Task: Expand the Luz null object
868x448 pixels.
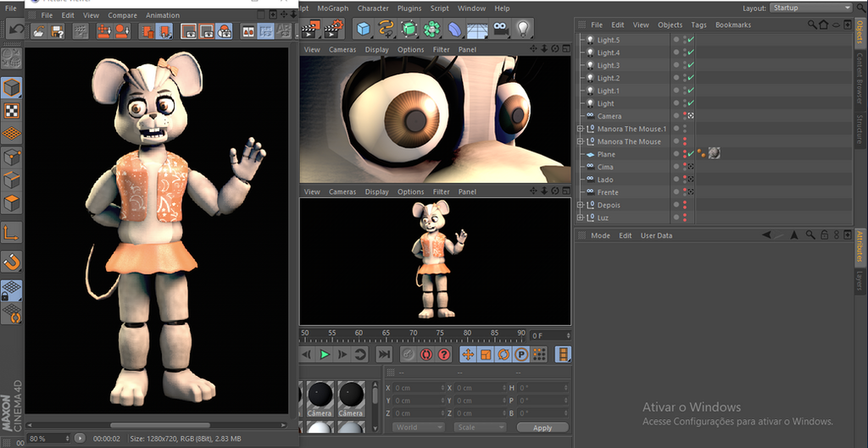Action: (x=580, y=218)
